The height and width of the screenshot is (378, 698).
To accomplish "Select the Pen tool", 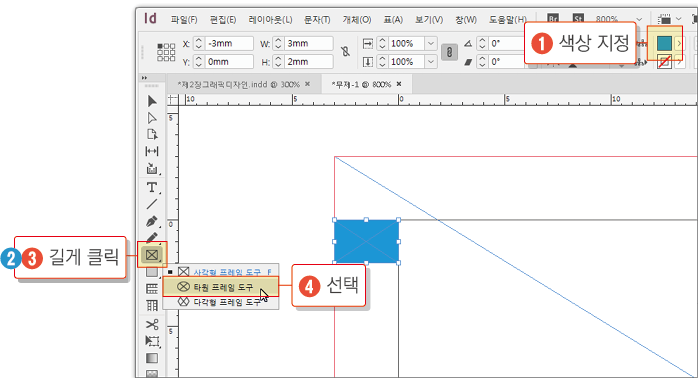I will point(152,221).
